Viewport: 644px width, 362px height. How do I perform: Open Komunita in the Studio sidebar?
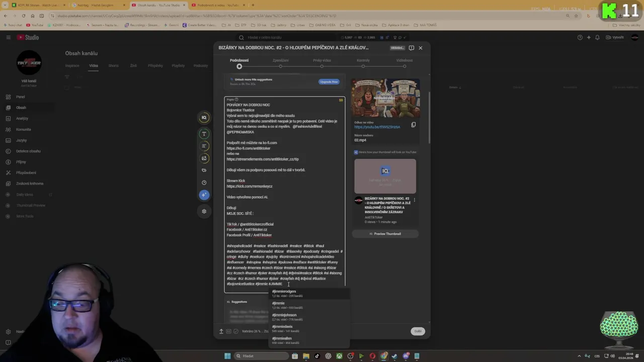[23, 129]
